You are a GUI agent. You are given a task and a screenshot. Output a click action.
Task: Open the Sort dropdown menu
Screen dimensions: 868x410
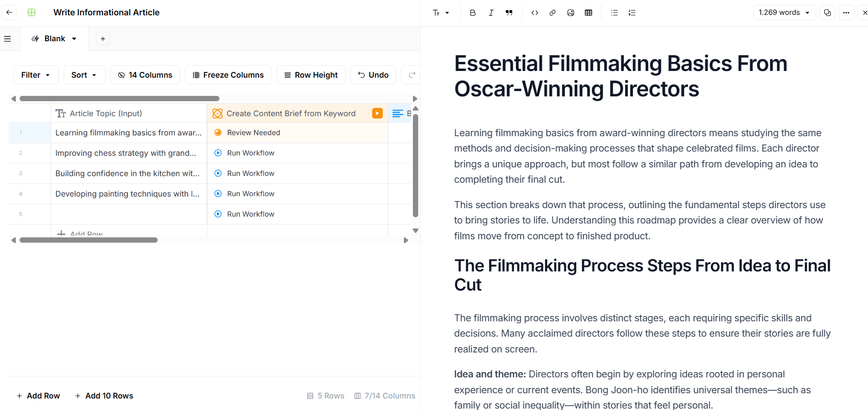point(84,75)
